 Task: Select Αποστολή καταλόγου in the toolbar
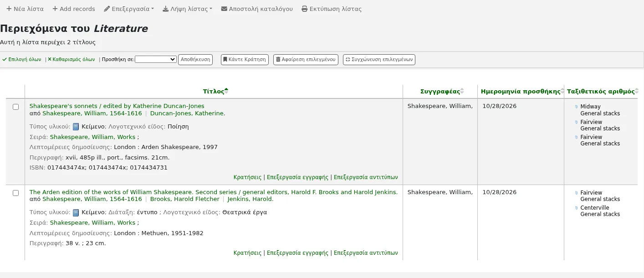257,9
